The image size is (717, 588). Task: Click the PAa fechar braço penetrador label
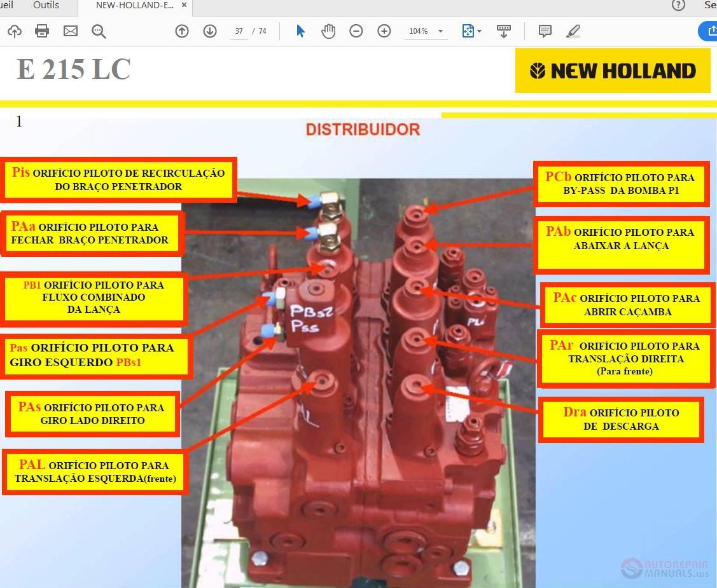tap(93, 233)
